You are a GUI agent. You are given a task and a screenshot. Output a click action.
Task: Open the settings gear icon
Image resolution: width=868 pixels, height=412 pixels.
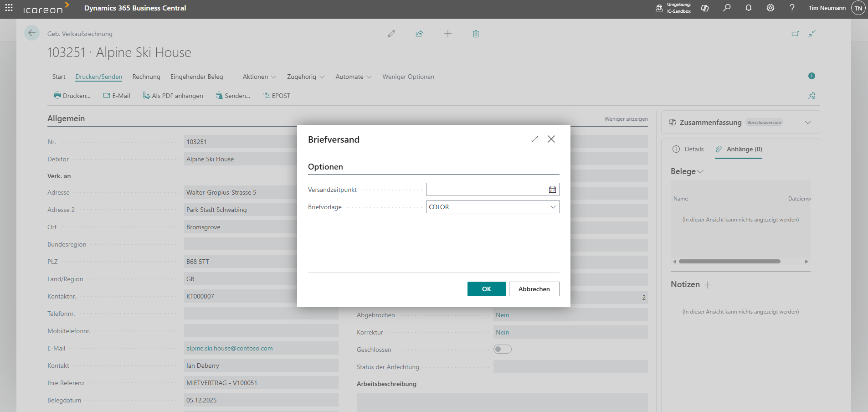tap(770, 8)
